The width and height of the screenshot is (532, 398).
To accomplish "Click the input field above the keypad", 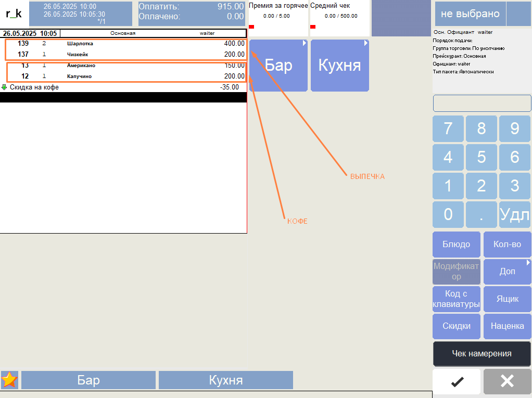I will (x=482, y=103).
